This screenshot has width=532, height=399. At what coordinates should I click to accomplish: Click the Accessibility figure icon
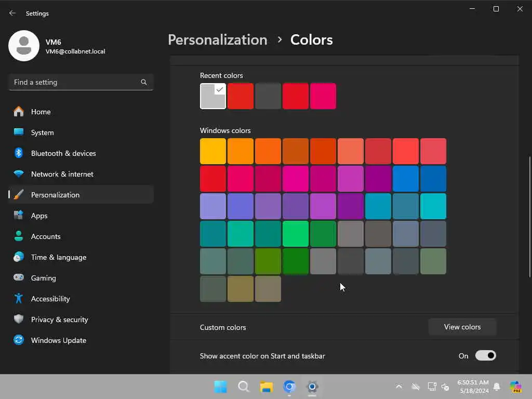[19, 298]
